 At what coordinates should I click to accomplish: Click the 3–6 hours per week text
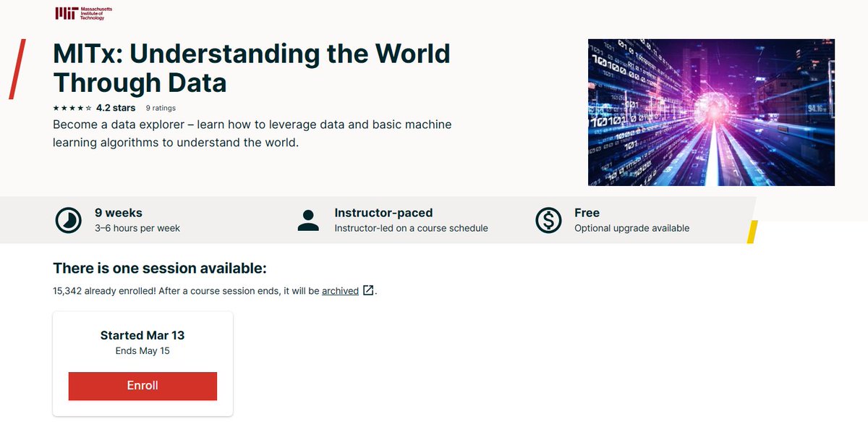tap(137, 228)
